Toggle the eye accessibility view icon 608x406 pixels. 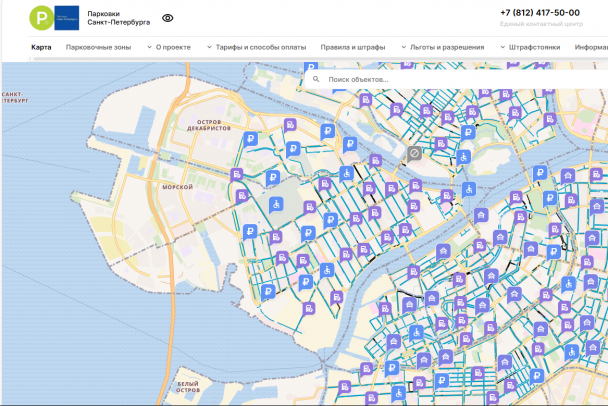point(167,18)
